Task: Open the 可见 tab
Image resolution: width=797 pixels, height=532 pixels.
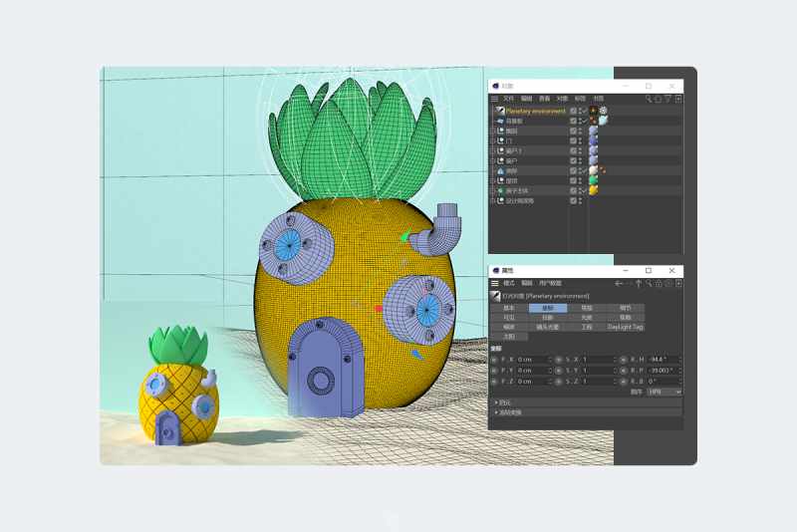Action: point(509,318)
